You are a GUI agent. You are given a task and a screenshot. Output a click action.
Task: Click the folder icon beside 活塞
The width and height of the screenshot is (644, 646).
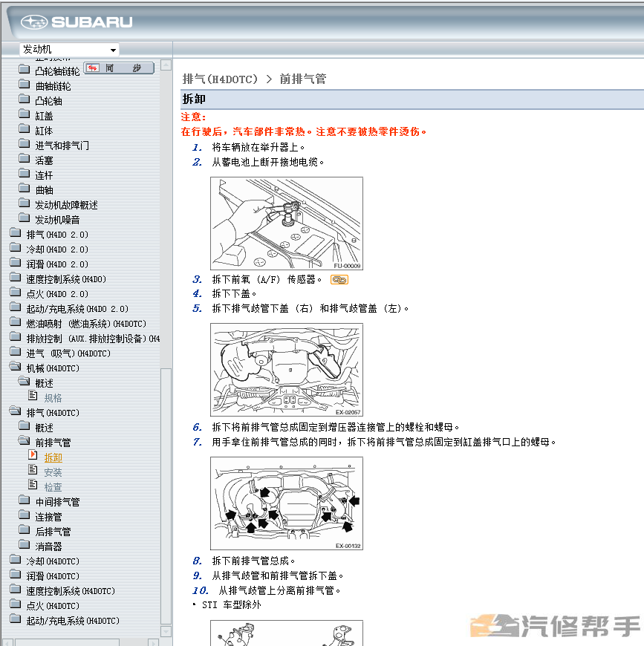tap(25, 159)
